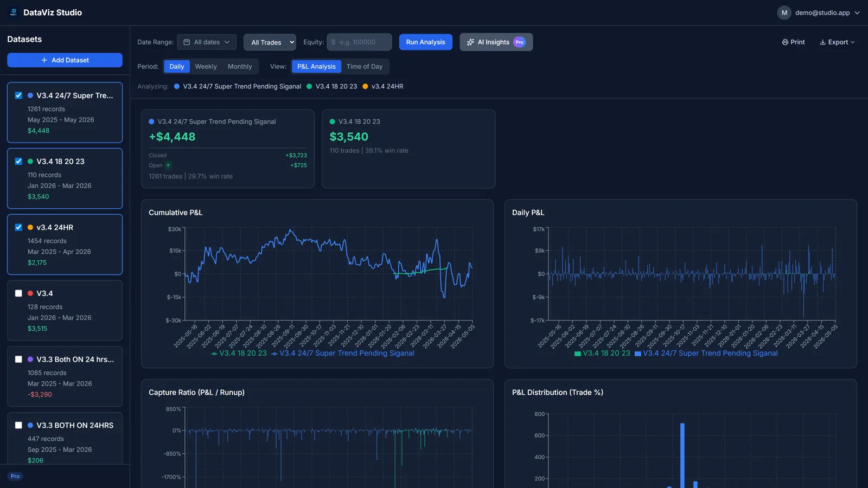The image size is (868, 488).
Task: Click the Print button
Action: coord(793,42)
